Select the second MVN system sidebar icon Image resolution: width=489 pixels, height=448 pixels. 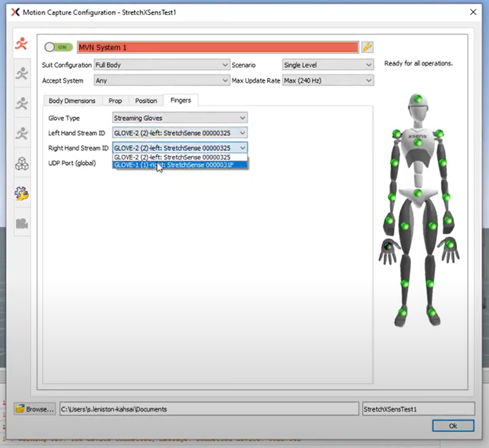(x=22, y=74)
